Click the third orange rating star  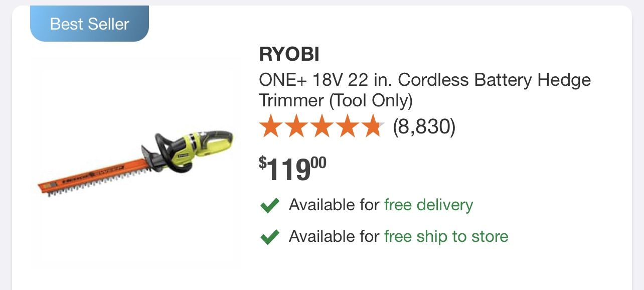[323, 126]
